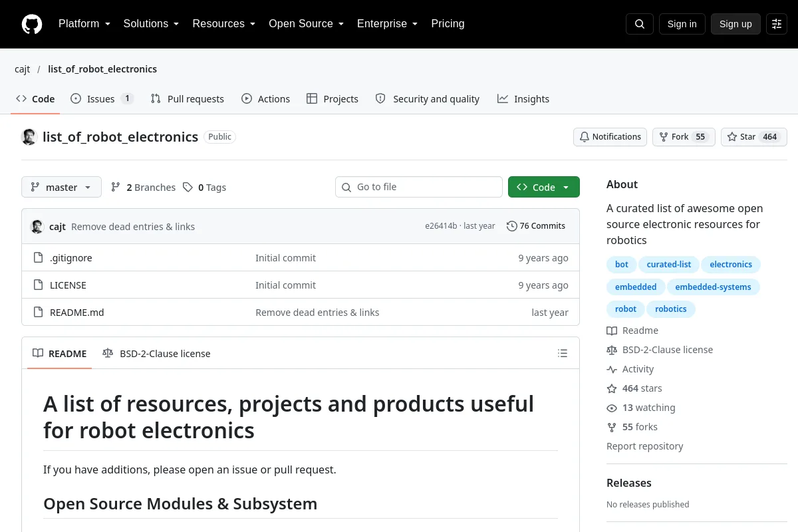
Task: Click the Sign up button
Action: [735, 24]
